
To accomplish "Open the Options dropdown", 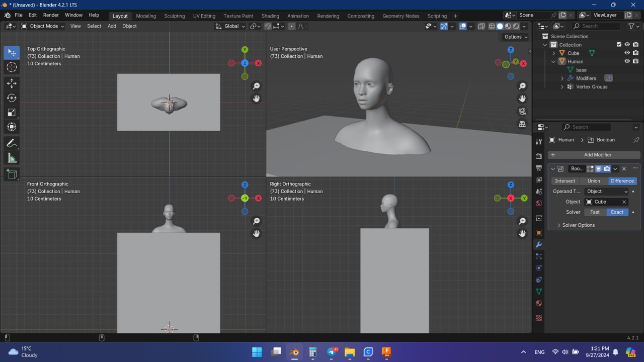I will (516, 37).
